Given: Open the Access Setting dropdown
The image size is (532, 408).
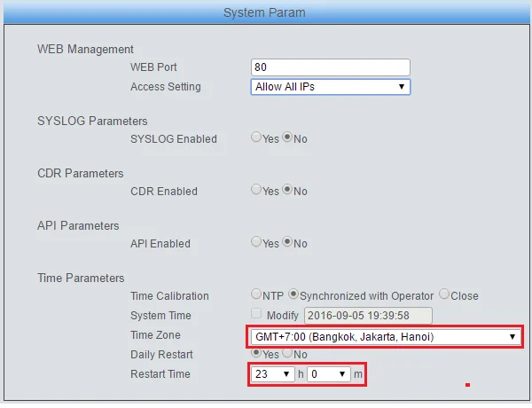Looking at the screenshot, I should [331, 87].
